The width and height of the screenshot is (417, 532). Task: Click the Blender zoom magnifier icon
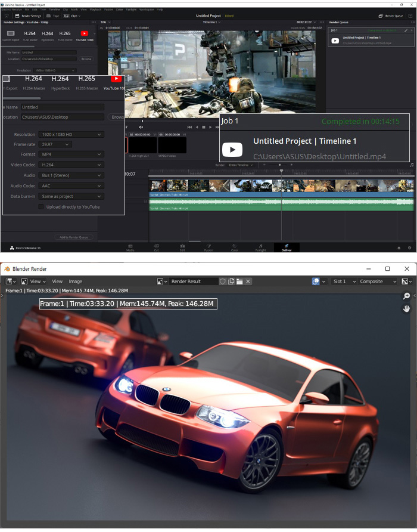406,296
